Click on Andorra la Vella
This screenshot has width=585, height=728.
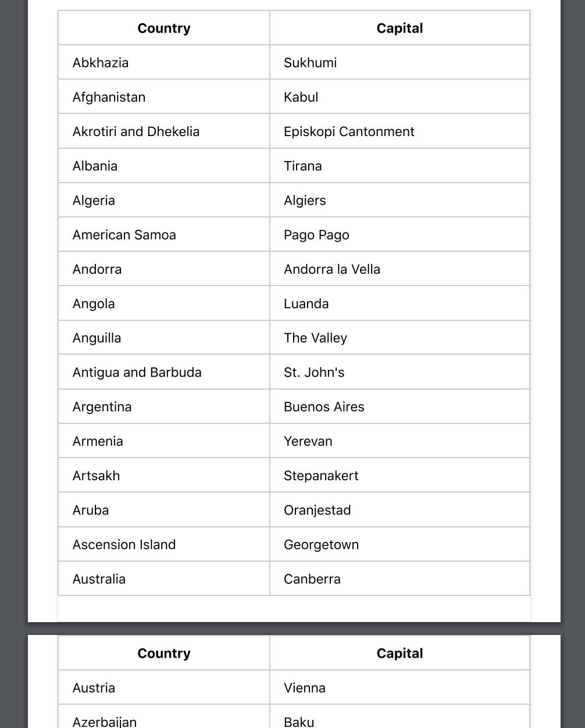click(x=331, y=269)
